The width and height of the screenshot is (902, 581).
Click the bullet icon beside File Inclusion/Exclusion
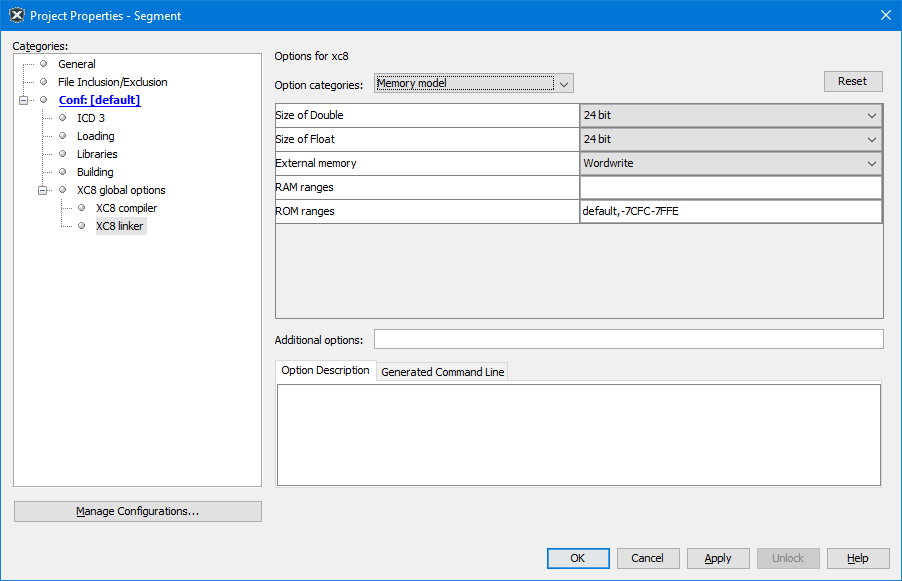point(44,82)
